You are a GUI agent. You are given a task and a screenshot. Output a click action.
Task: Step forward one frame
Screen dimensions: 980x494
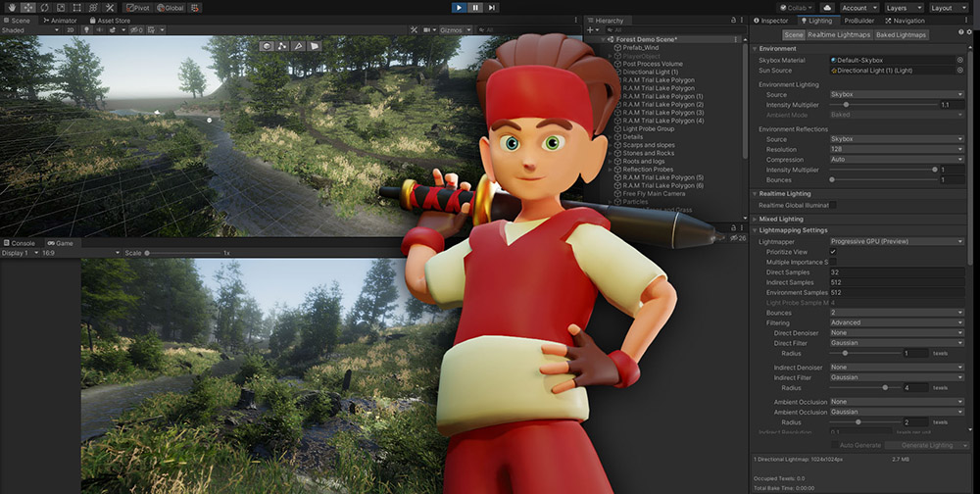tap(492, 8)
